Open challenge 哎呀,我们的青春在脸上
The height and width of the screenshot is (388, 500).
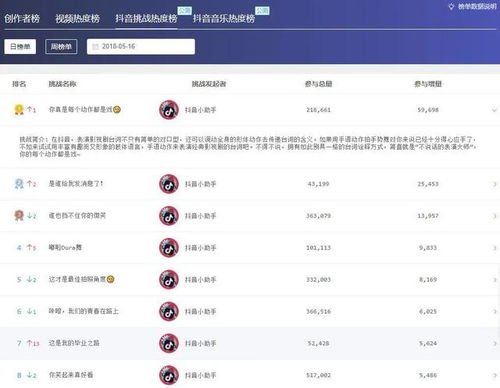pos(84,311)
